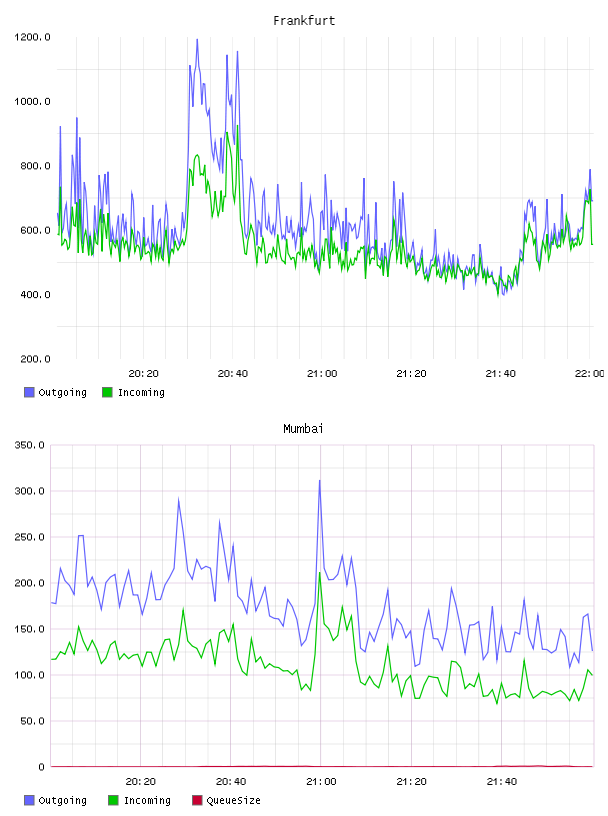The image size is (608, 816).
Task: Click the 0 y-axis label on Mumbai chart
Action: (x=41, y=767)
